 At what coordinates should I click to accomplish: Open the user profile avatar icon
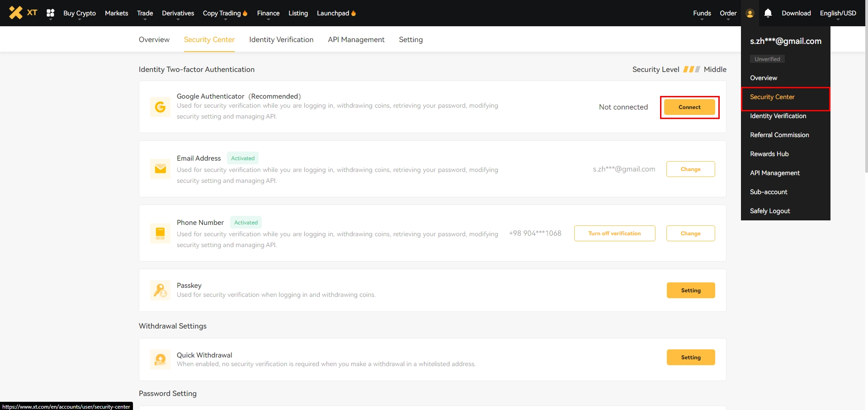[x=750, y=14]
